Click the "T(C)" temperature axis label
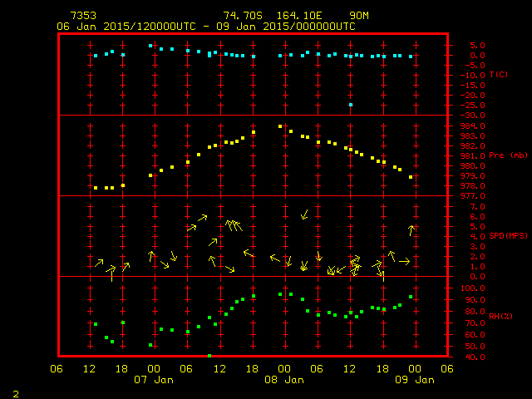532x399 pixels. 499,74
